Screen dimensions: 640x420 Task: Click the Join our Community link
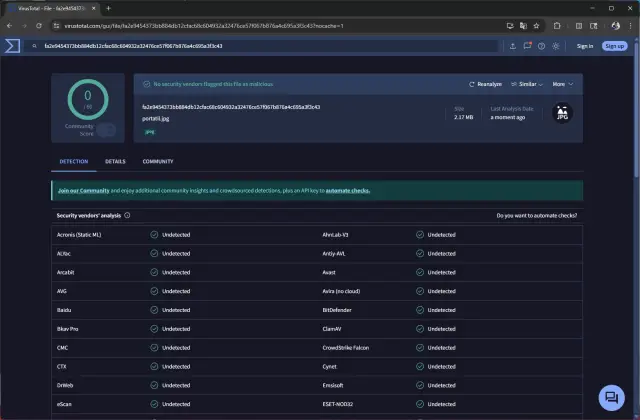83,190
